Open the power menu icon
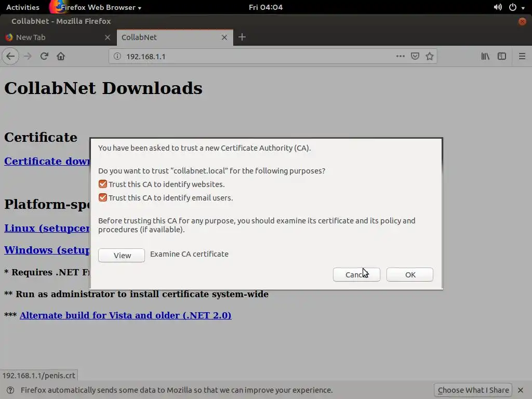Viewport: 532px width, 399px height. 513,7
